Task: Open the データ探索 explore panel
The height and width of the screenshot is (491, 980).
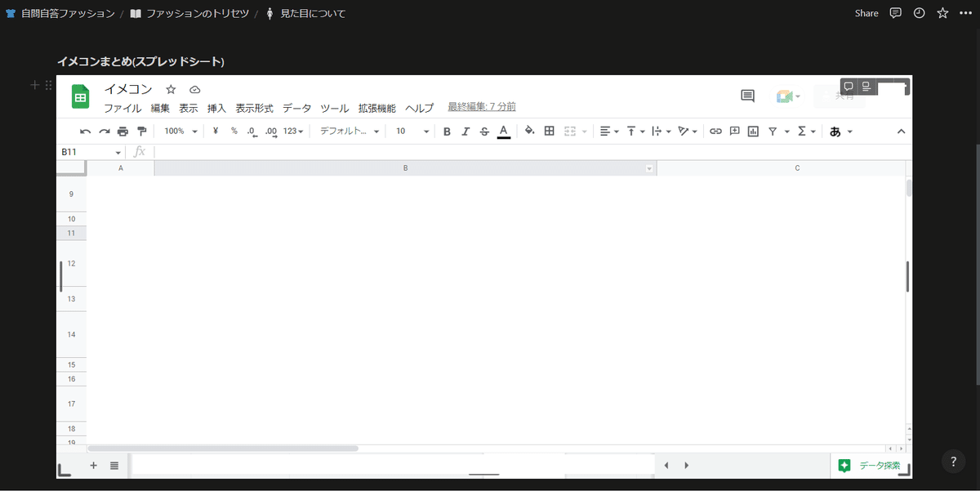Action: click(871, 466)
